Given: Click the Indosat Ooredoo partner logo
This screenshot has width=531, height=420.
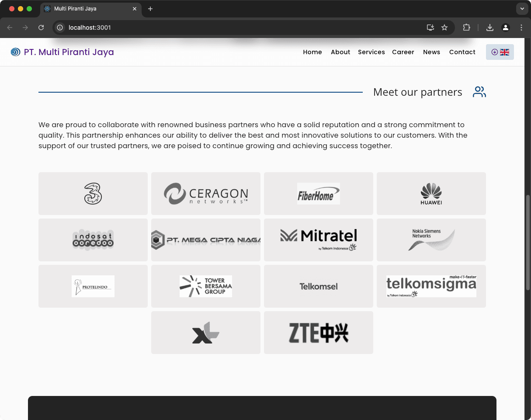Looking at the screenshot, I should 93,240.
